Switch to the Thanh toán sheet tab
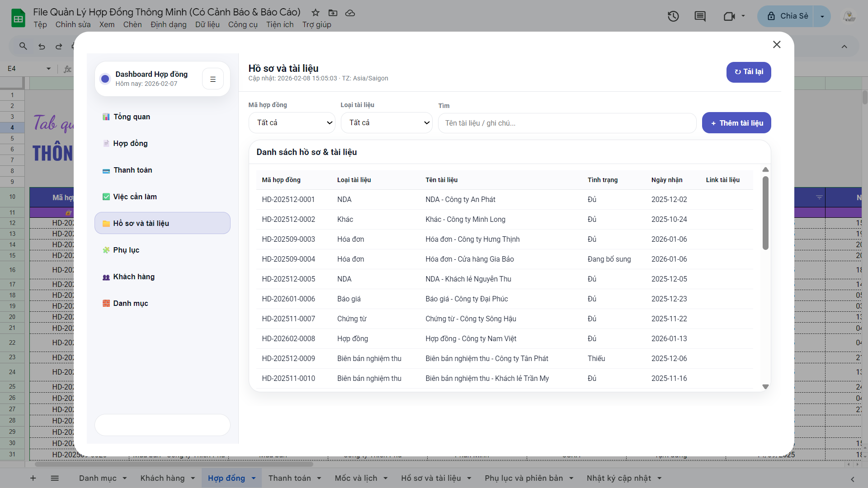 point(289,478)
